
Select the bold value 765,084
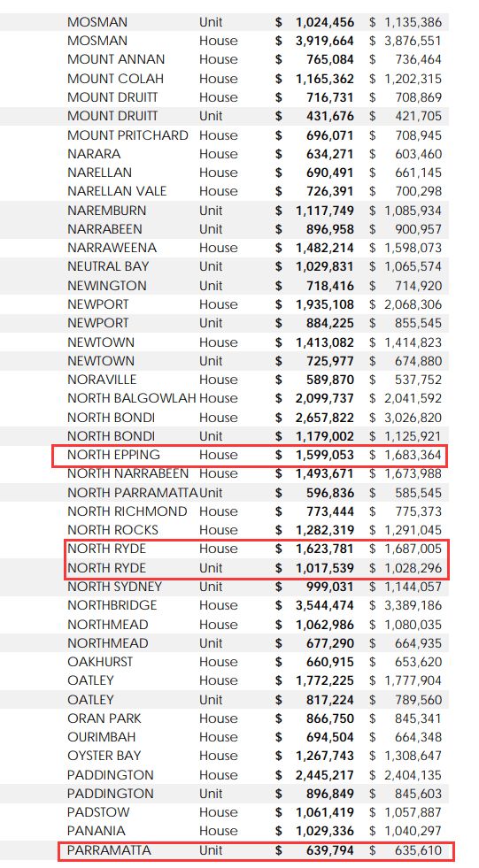coord(330,60)
